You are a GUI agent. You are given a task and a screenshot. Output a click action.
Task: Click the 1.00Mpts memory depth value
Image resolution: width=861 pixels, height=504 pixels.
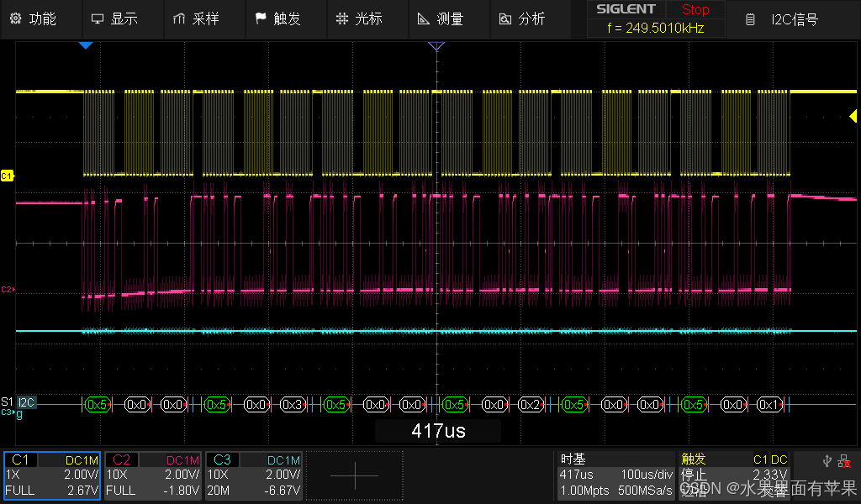584,491
